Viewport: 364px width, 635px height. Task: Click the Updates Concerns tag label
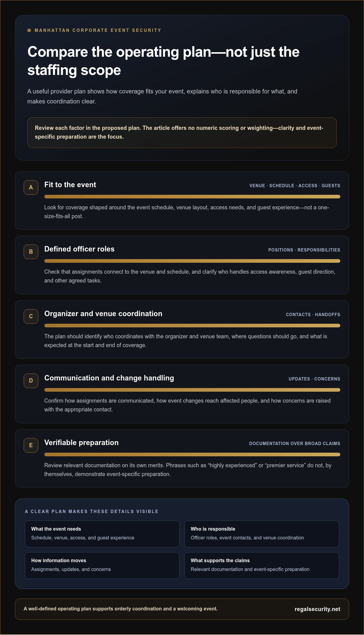(315, 379)
